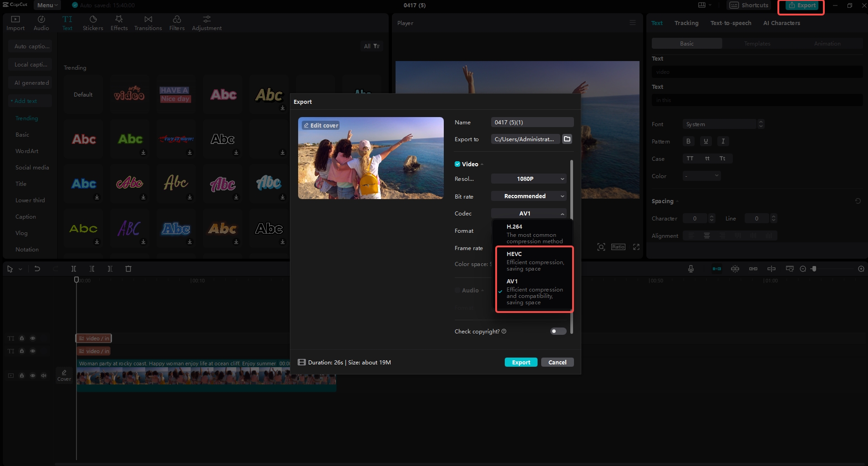The height and width of the screenshot is (466, 868).
Task: Select the Transitions panel icon
Action: (x=147, y=22)
